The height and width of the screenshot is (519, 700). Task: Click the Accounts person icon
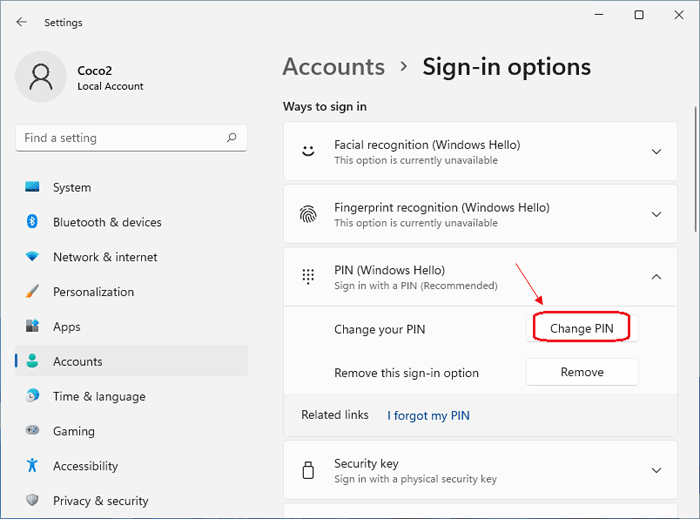click(32, 361)
